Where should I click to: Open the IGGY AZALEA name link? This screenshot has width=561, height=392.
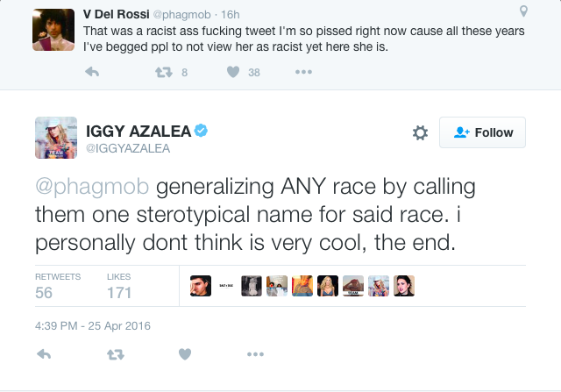138,130
